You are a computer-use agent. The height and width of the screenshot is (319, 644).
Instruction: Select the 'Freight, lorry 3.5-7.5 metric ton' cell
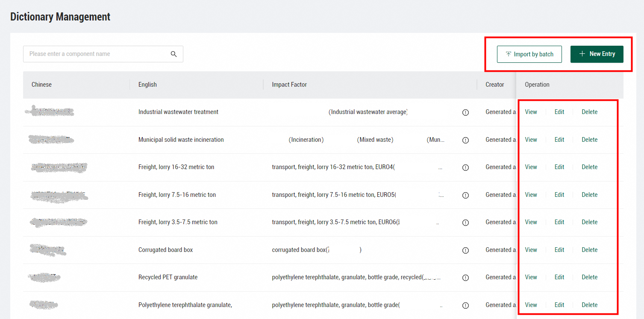click(178, 222)
